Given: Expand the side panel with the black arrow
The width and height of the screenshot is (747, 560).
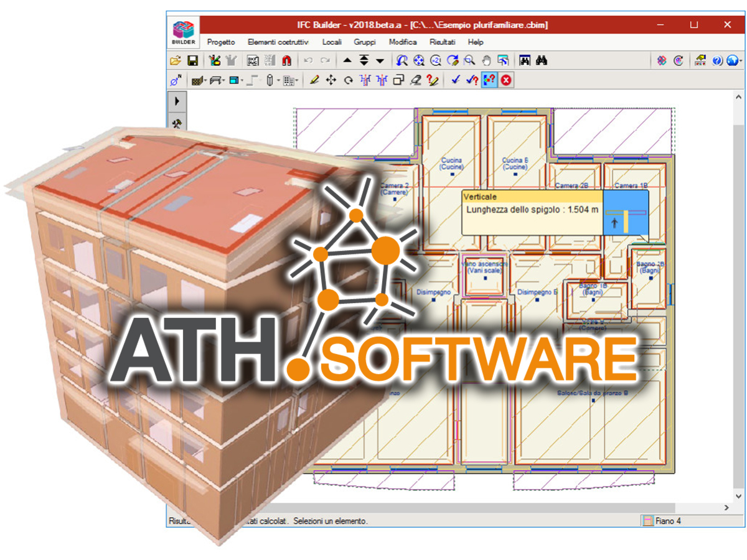Looking at the screenshot, I should 177,101.
